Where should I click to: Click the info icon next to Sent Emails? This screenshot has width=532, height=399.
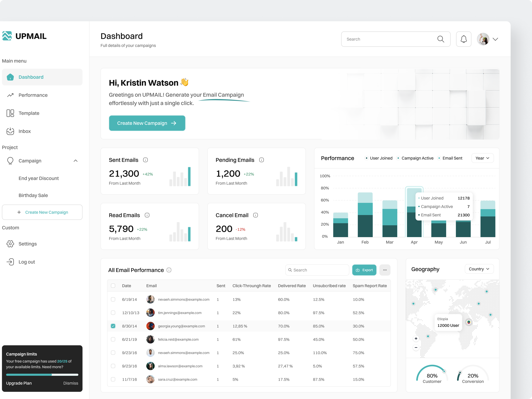point(145,160)
